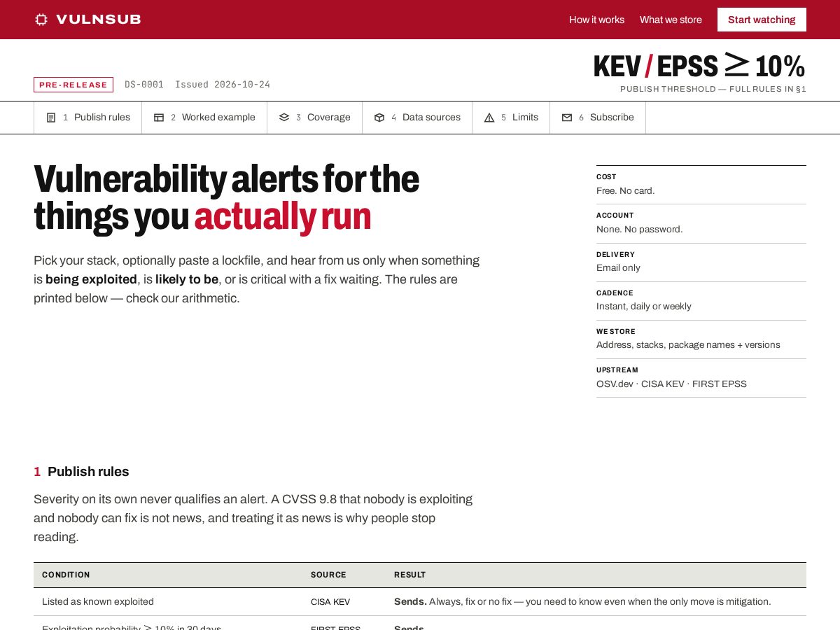
Task: Click the publish threshold caption text
Action: point(713,89)
